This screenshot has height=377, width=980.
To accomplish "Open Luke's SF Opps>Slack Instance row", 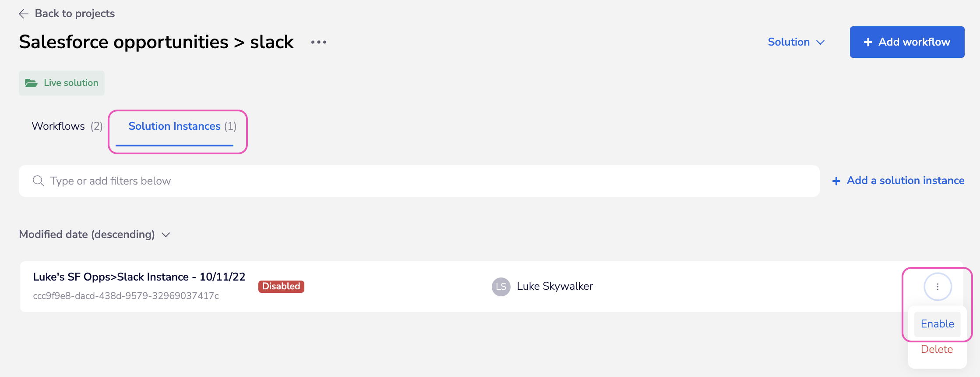I will point(139,277).
